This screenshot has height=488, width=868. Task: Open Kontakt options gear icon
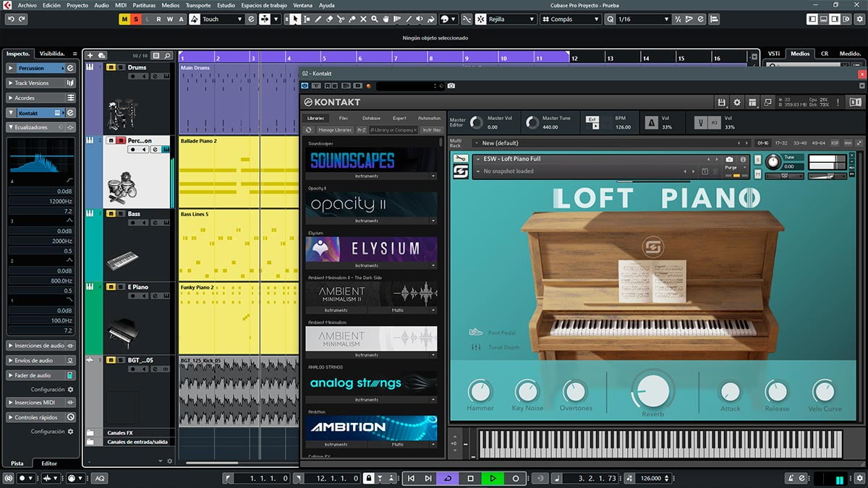coord(737,103)
